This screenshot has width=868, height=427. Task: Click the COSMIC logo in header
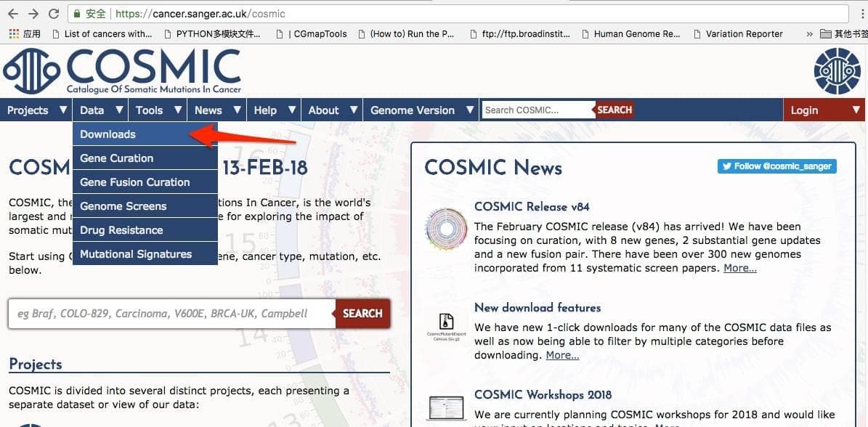[x=122, y=72]
